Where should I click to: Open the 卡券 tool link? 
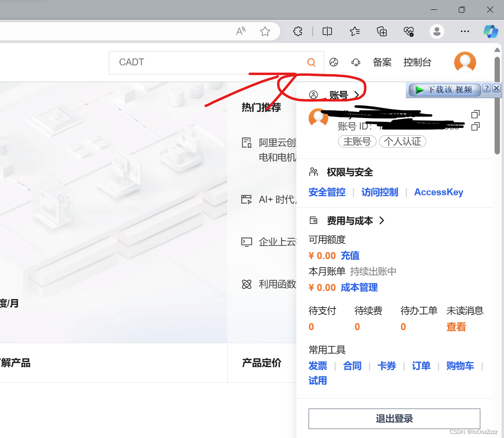click(x=387, y=366)
